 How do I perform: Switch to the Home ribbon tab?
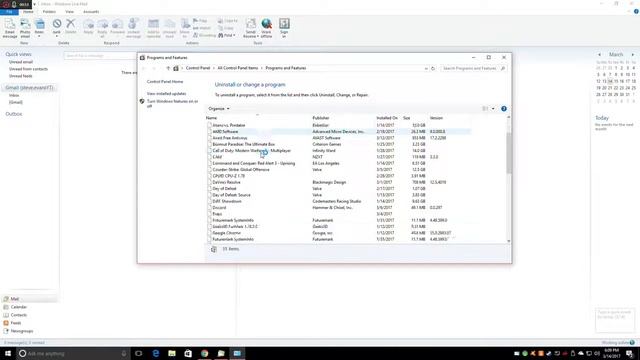click(28, 12)
